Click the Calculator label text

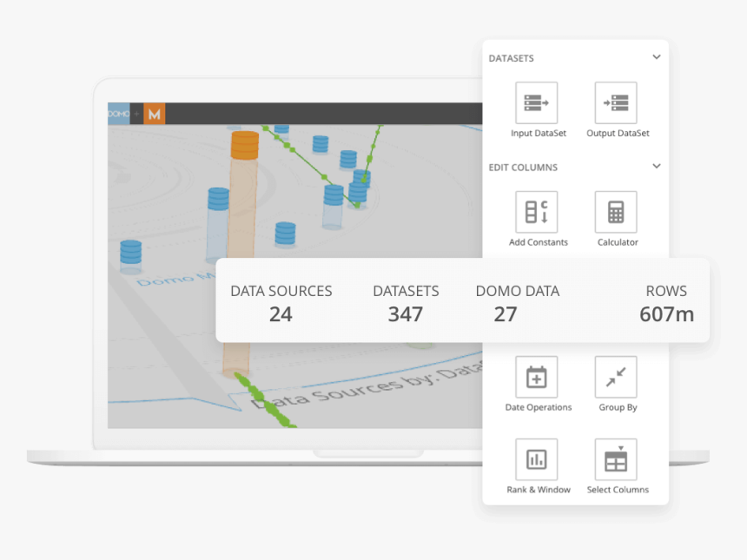[x=618, y=242]
